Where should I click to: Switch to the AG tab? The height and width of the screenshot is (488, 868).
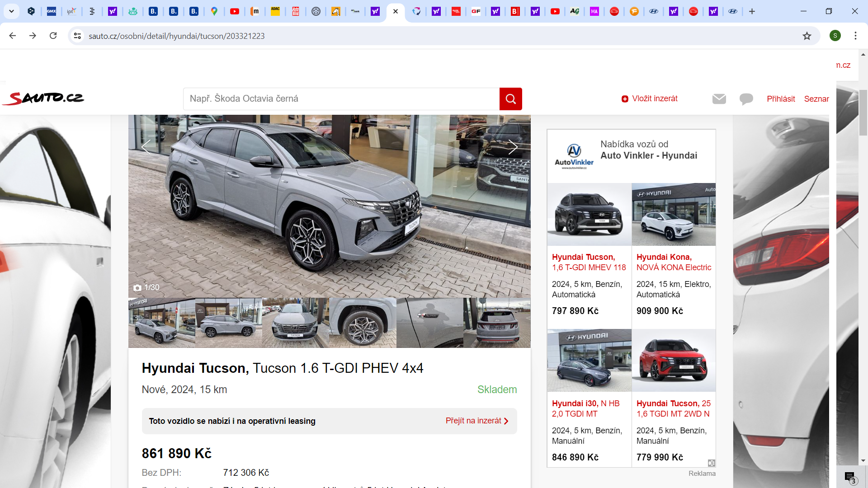pyautogui.click(x=575, y=11)
